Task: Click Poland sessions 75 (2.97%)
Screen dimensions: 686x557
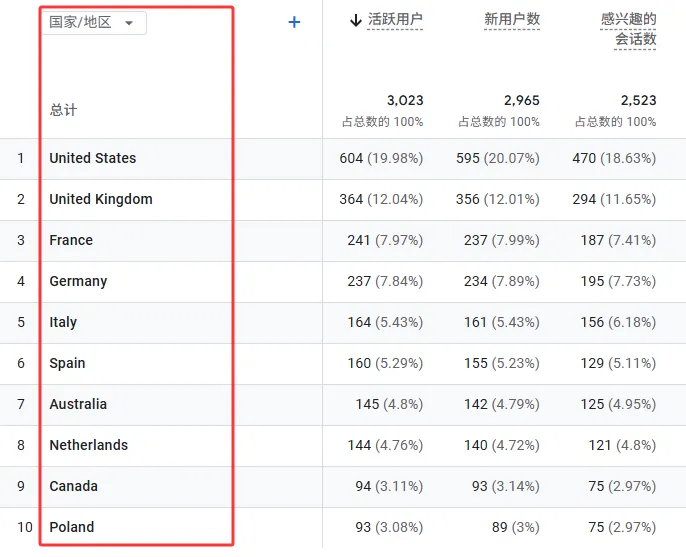Action: pos(623,527)
